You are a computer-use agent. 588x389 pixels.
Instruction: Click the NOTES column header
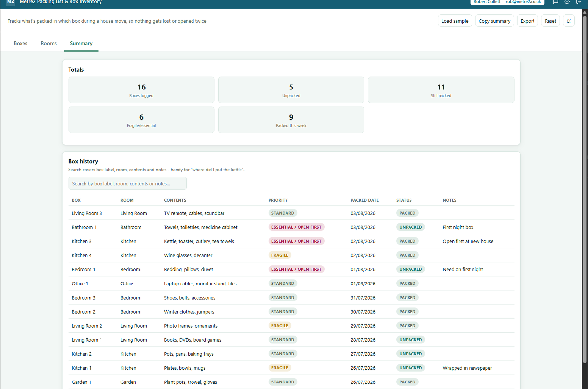point(449,200)
